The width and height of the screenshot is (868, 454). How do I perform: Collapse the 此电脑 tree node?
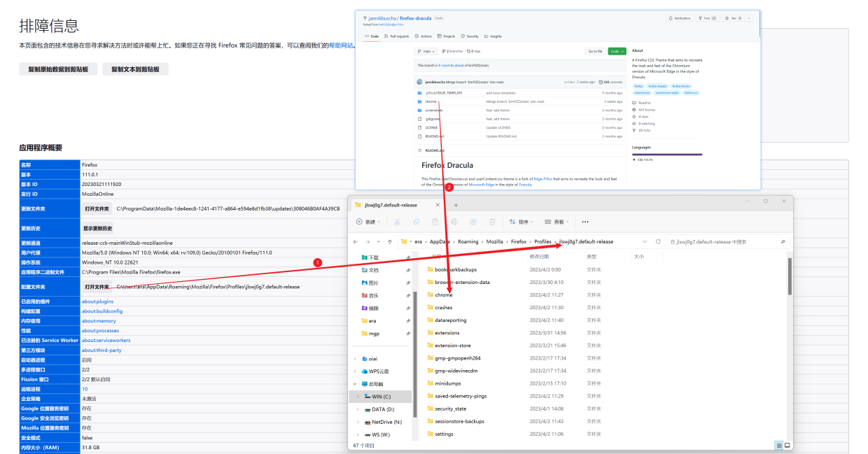point(356,384)
